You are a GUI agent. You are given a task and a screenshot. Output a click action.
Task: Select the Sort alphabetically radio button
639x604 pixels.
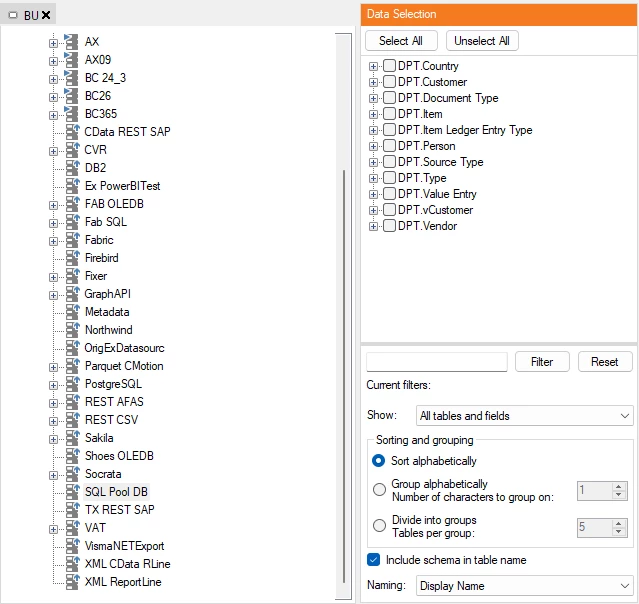click(379, 461)
